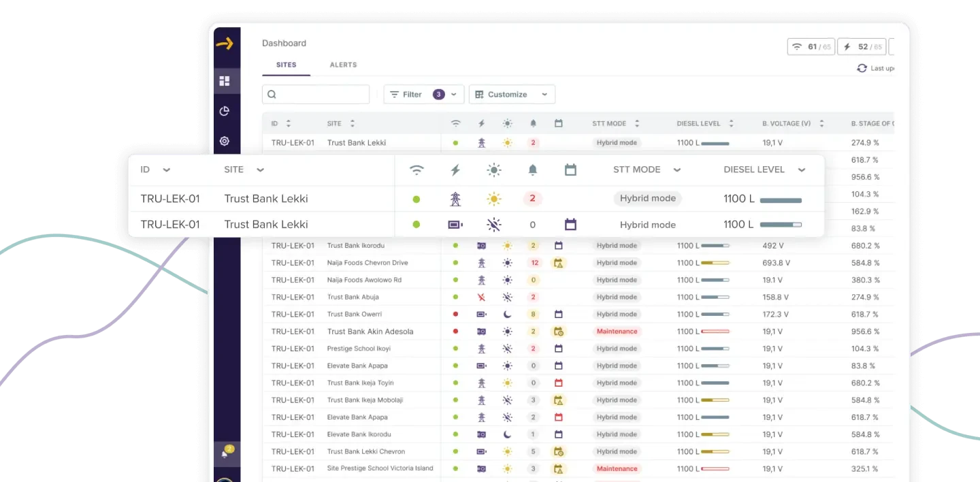Open the pie chart analytics sidebar icon
The width and height of the screenshot is (980, 482).
click(225, 111)
